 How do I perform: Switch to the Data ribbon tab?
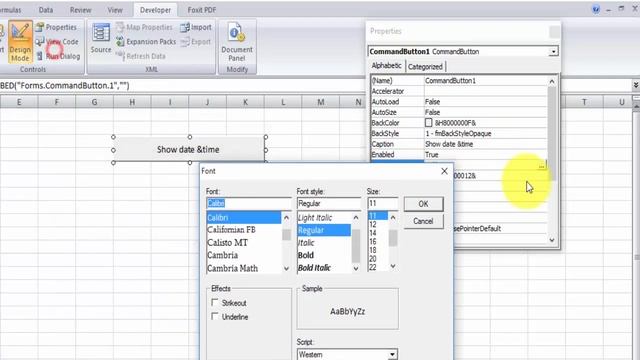point(46,10)
